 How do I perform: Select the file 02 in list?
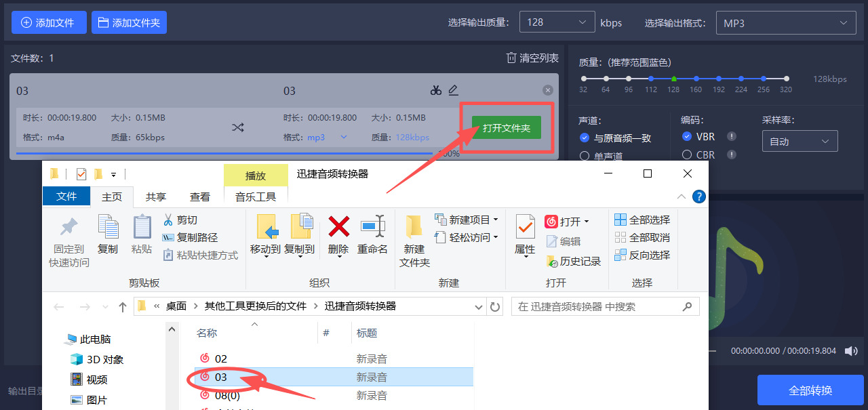coord(221,358)
